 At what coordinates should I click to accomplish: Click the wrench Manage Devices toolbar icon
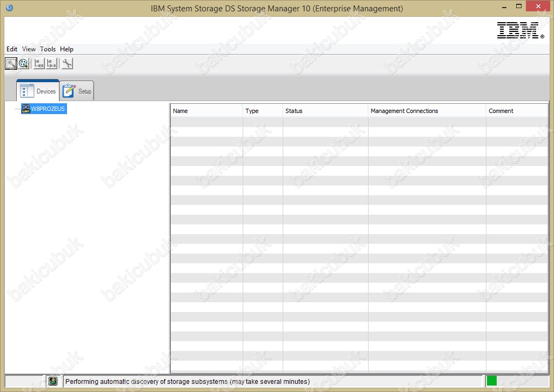pyautogui.click(x=67, y=64)
